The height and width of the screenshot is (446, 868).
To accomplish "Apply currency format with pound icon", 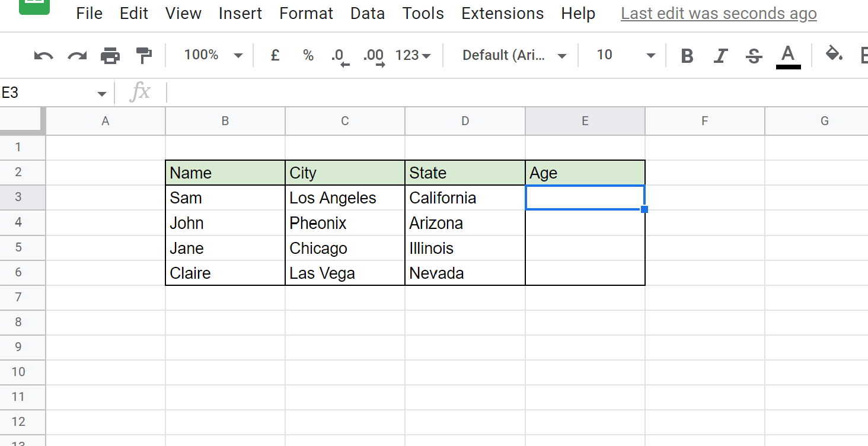I will click(275, 55).
